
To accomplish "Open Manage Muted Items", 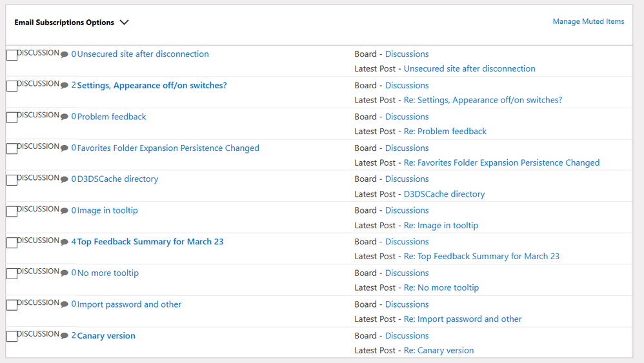I will pyautogui.click(x=588, y=21).
